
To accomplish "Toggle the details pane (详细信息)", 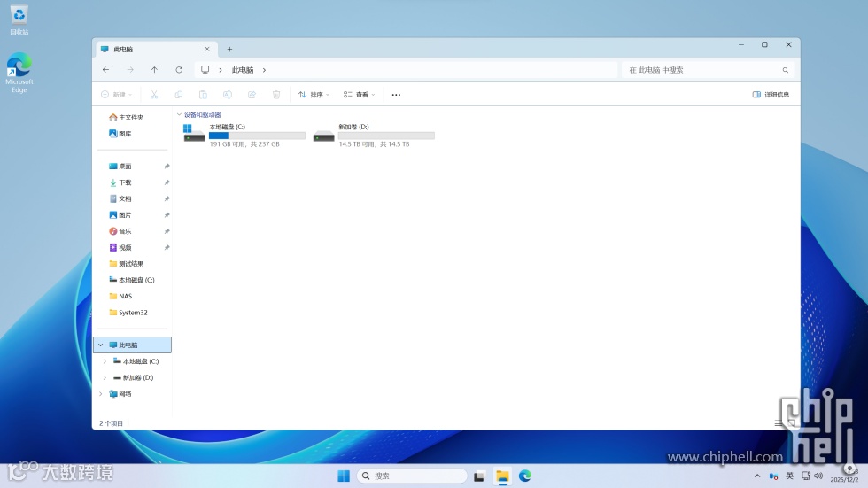I will [771, 95].
